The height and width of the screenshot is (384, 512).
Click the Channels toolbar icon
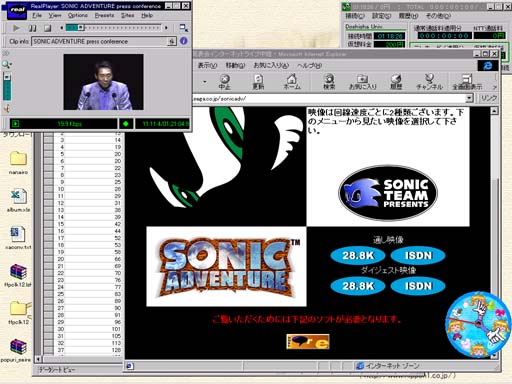pos(429,82)
